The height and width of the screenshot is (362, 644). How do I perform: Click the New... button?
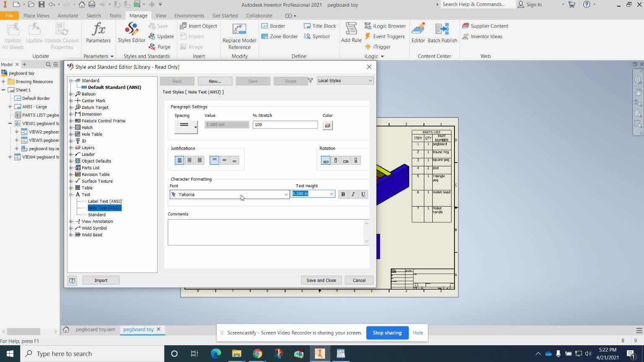(x=215, y=81)
